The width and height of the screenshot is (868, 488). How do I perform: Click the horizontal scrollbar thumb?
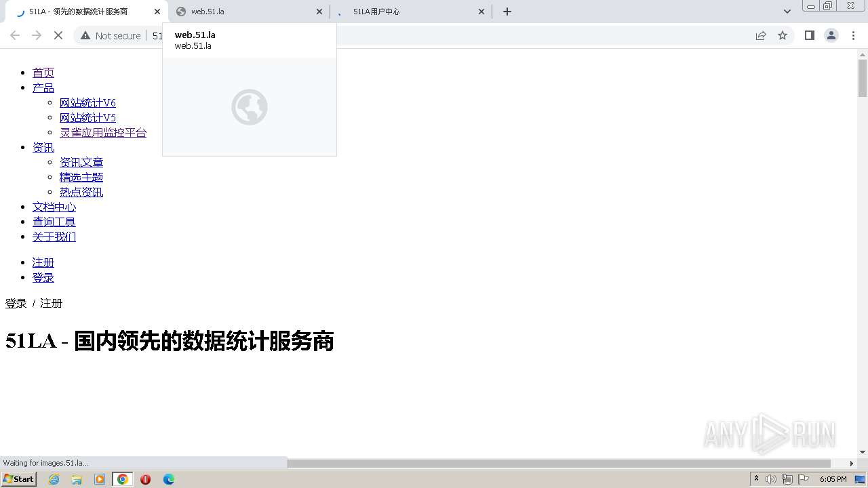click(x=559, y=464)
